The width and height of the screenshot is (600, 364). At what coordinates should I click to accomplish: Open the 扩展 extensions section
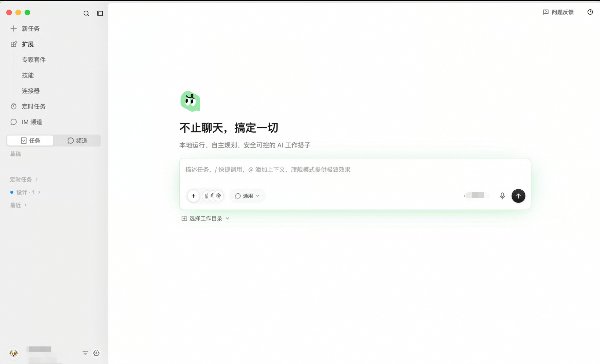coord(28,44)
